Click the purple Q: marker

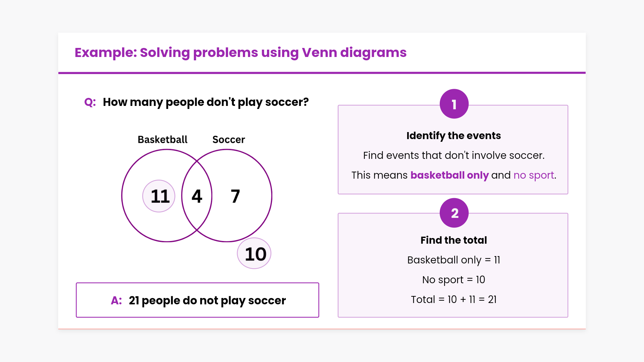click(x=90, y=102)
